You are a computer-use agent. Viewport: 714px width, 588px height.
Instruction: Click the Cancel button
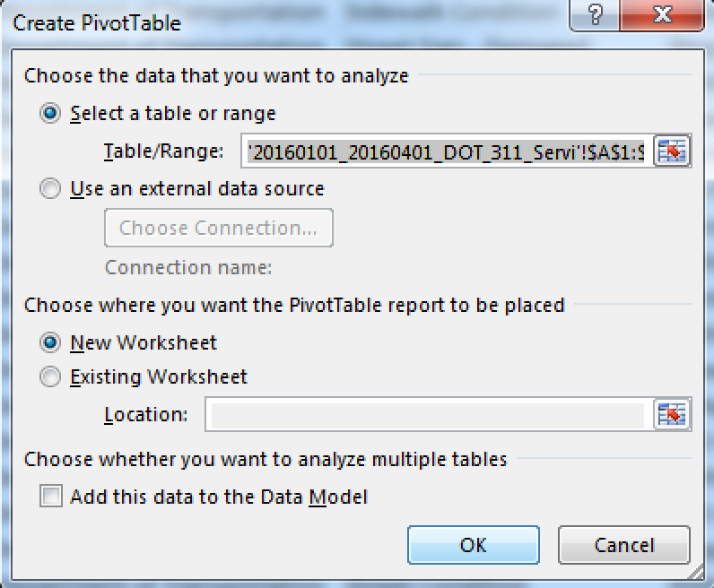pos(624,545)
